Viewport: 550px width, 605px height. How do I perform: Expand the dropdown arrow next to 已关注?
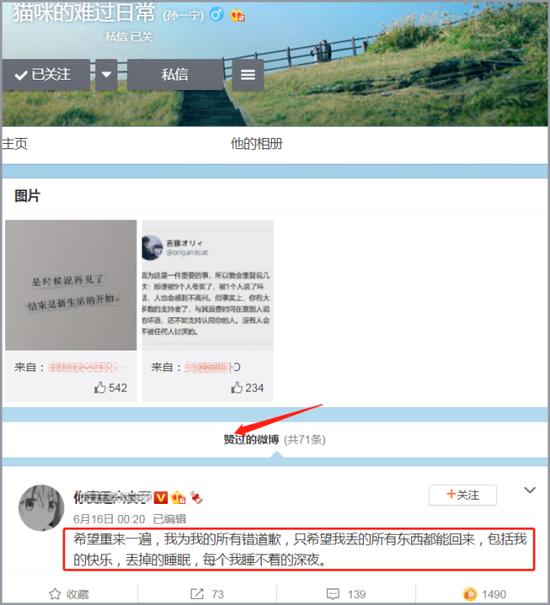[106, 74]
